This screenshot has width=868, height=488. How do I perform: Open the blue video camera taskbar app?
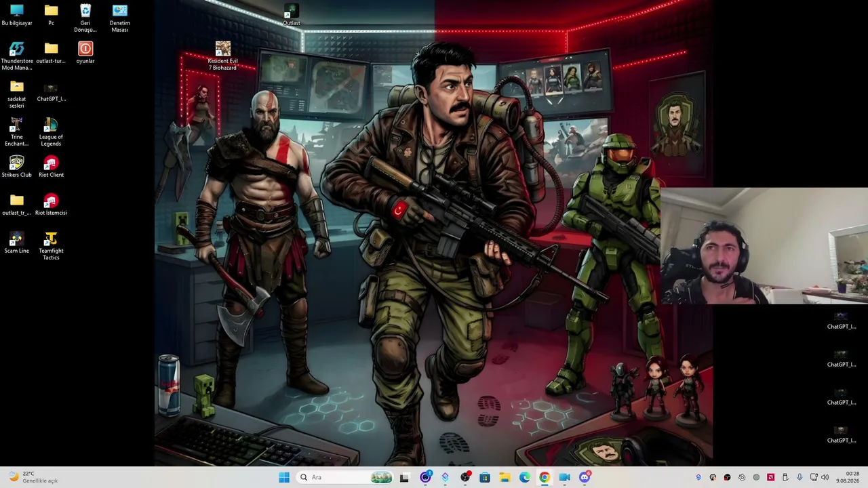tap(564, 477)
